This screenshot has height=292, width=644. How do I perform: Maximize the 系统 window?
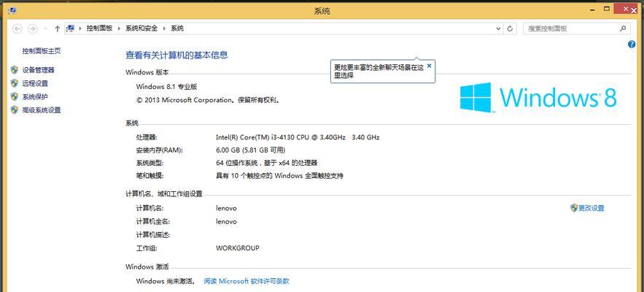(606, 9)
